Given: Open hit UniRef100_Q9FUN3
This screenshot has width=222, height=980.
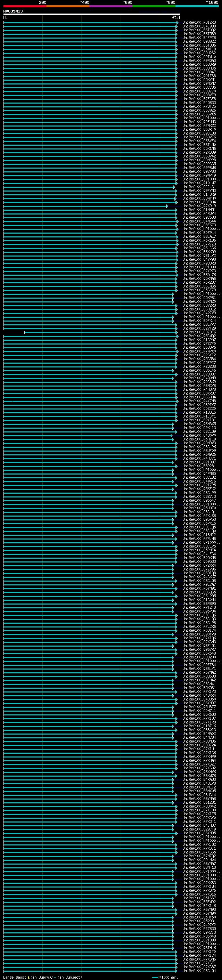Looking at the screenshot, I should click(x=199, y=122).
